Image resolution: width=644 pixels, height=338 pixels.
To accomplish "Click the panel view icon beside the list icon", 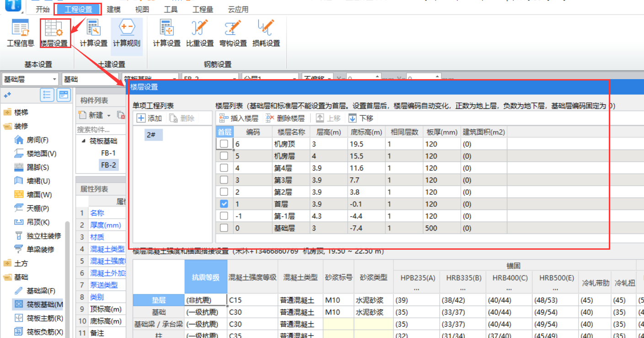I will pos(63,95).
